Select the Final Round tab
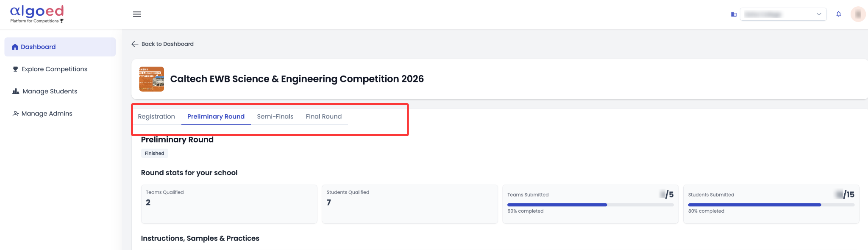Viewport: 868px width, 250px height. coord(324,116)
